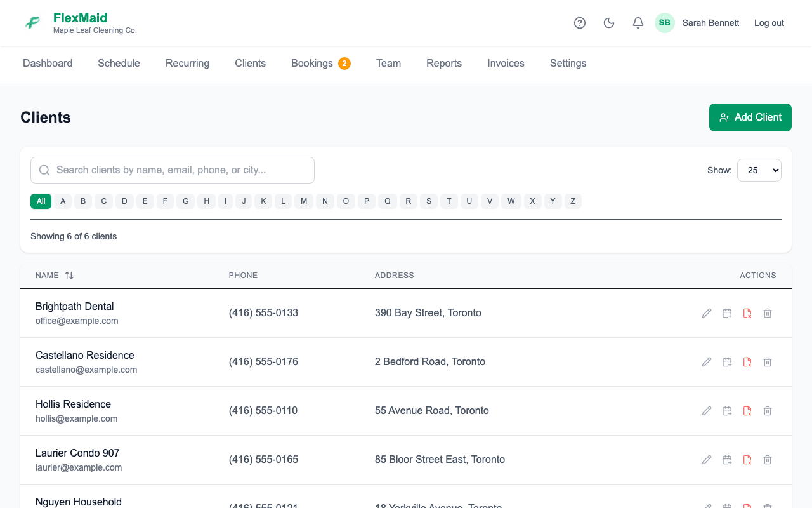Click phone number (416) 555-0133
This screenshot has height=508, width=812.
click(x=263, y=313)
